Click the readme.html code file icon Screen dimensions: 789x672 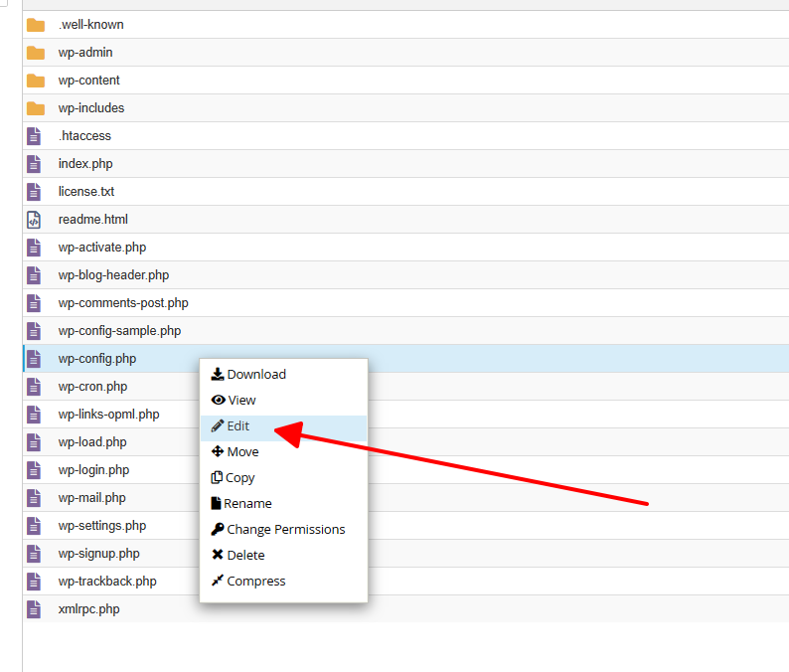(x=34, y=220)
